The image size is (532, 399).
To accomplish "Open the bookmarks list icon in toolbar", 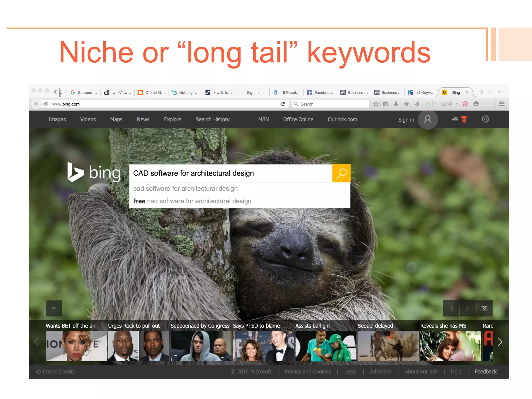I will click(385, 104).
